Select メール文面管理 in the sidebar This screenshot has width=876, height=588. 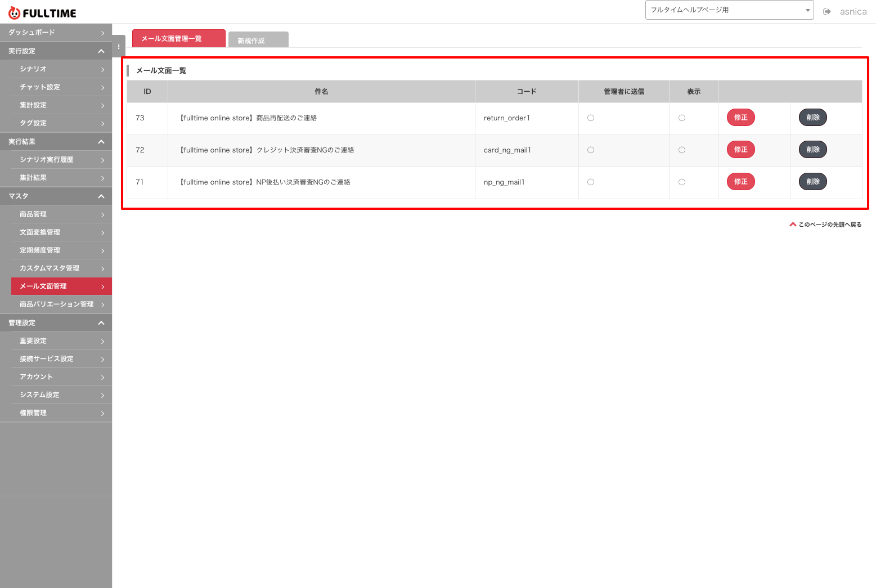tap(61, 286)
